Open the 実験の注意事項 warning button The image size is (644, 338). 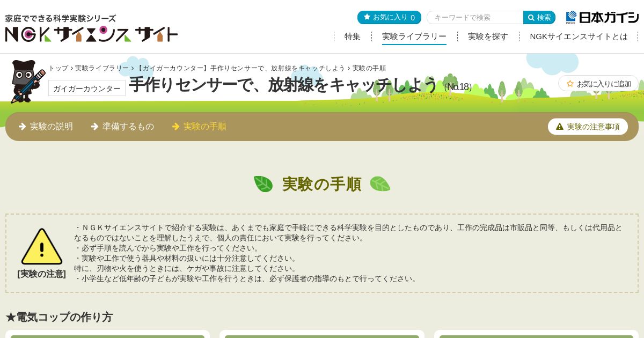[588, 127]
